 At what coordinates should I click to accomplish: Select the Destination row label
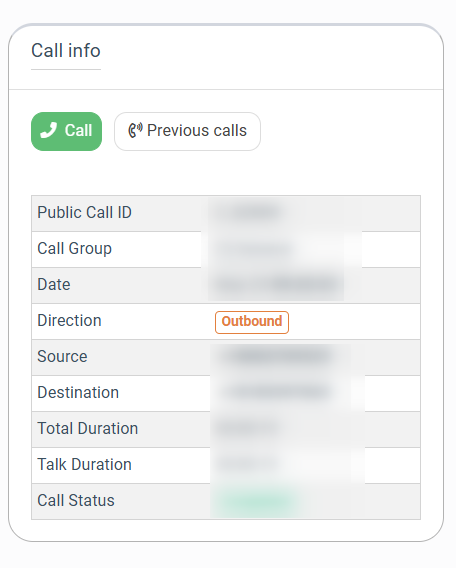pos(78,393)
